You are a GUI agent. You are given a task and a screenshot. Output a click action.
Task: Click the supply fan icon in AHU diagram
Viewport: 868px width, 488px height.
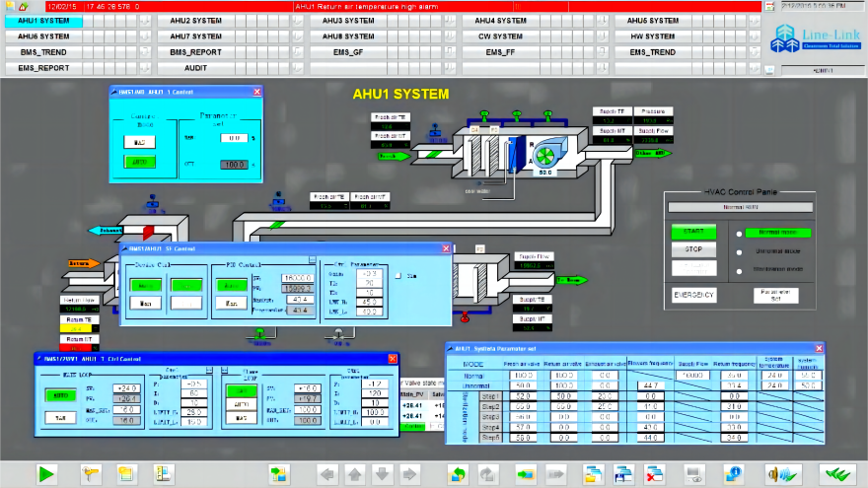coord(544,156)
